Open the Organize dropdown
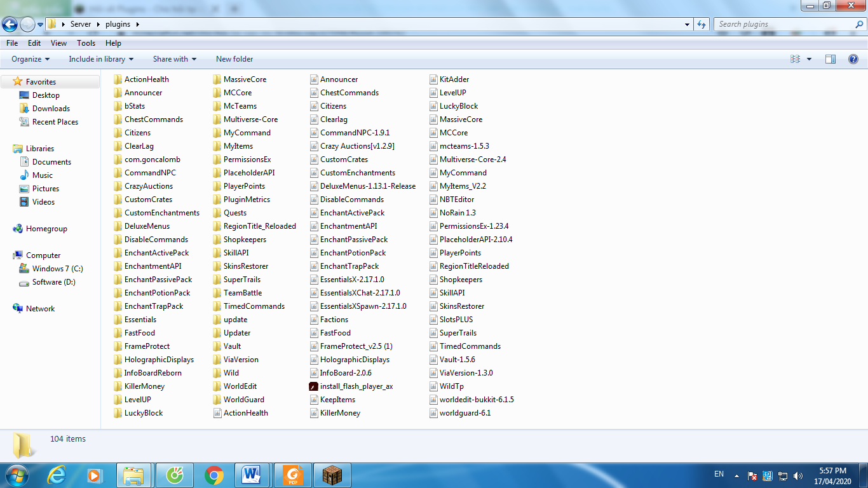Viewport: 868px width, 488px height. (x=31, y=59)
